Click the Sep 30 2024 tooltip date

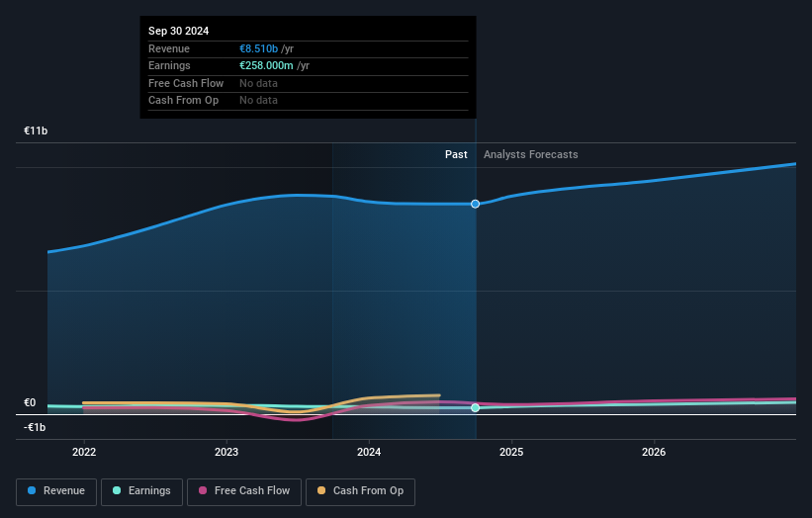179,31
